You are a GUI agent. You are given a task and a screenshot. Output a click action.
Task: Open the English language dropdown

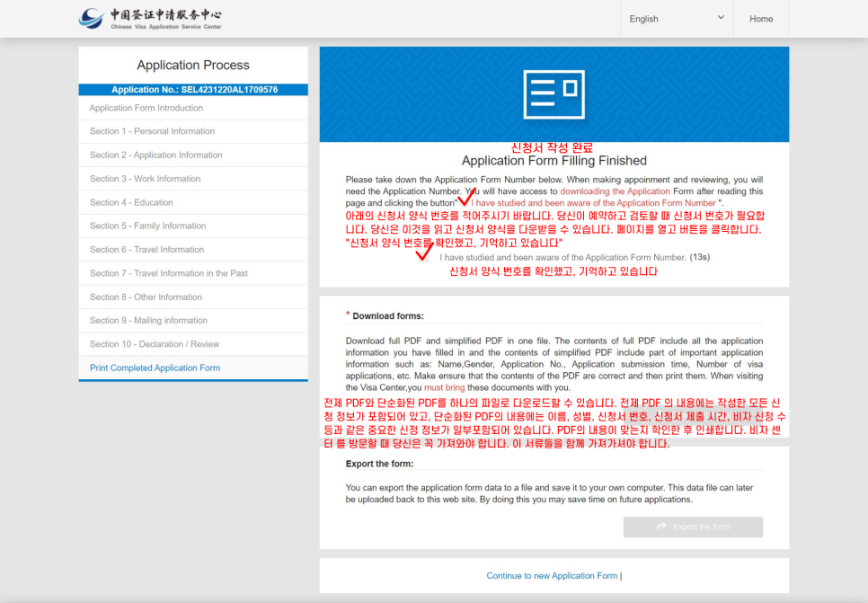tap(676, 19)
